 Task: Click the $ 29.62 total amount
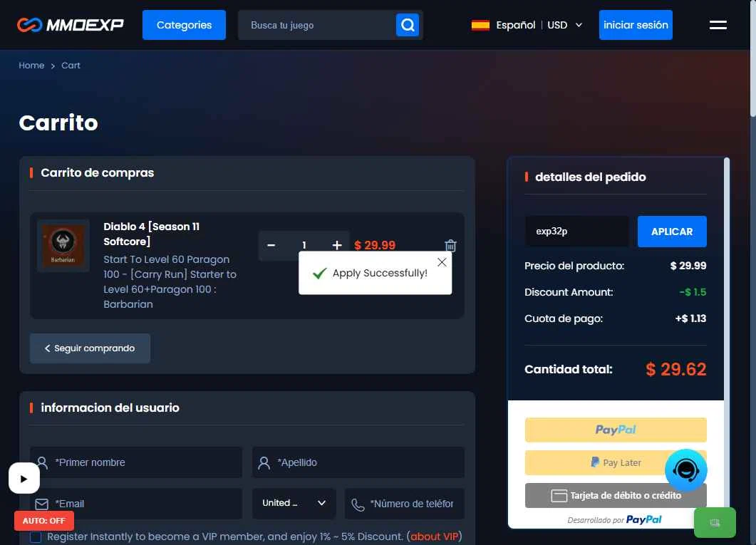coord(675,369)
